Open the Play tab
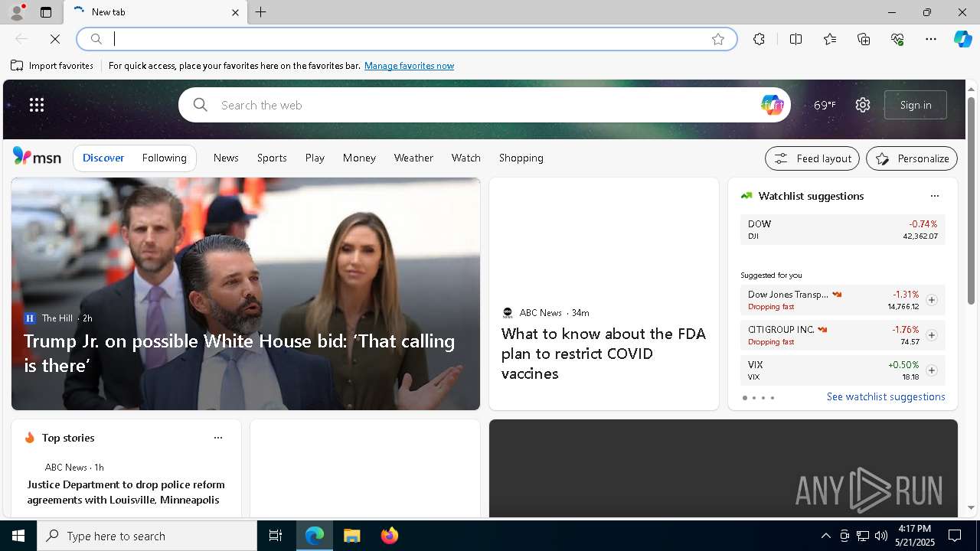 pos(315,158)
